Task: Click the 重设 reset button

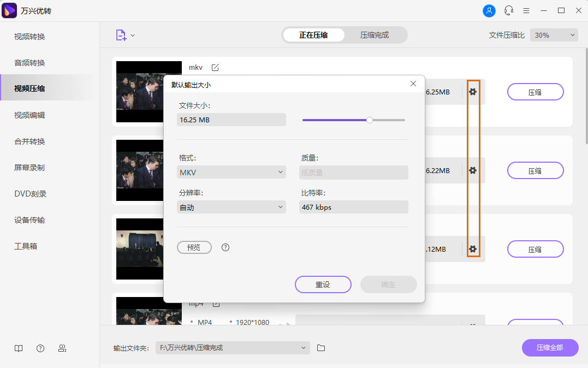Action: [x=323, y=284]
